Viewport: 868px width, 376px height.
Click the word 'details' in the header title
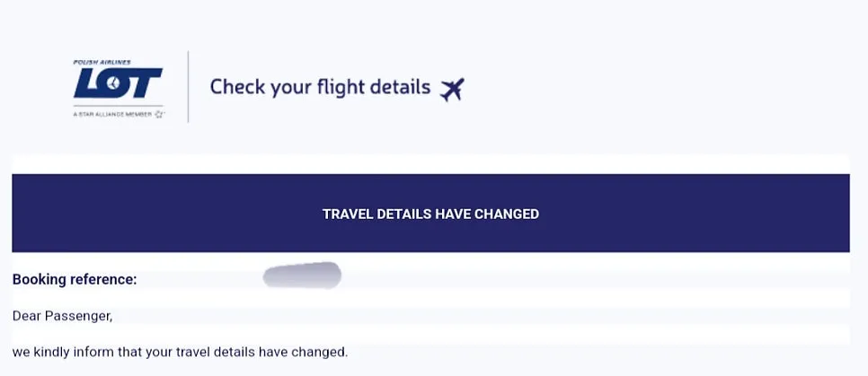402,87
